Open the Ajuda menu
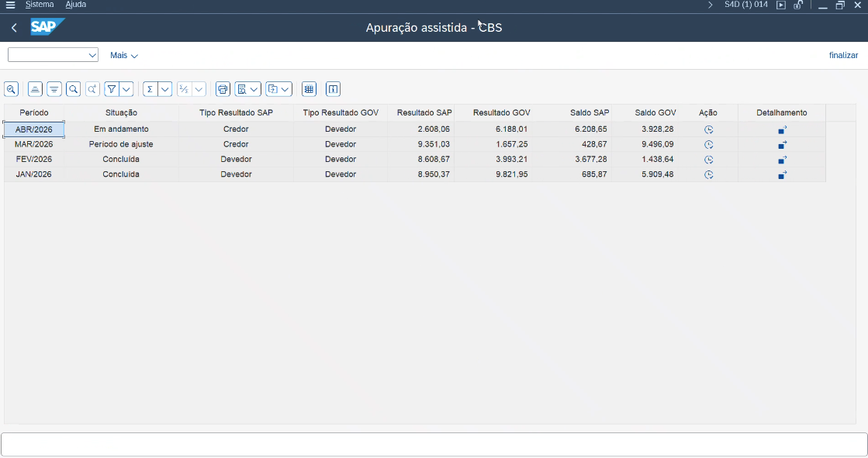 point(76,5)
